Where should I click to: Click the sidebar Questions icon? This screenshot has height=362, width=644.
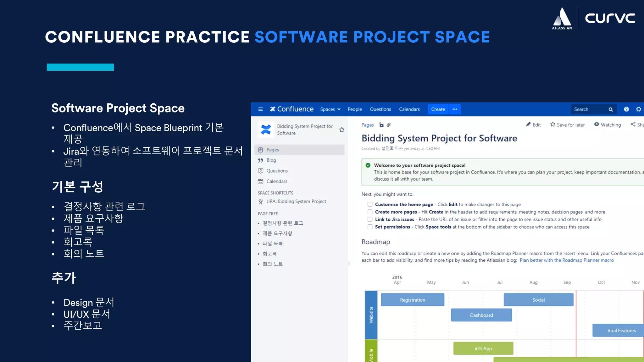[x=260, y=171]
